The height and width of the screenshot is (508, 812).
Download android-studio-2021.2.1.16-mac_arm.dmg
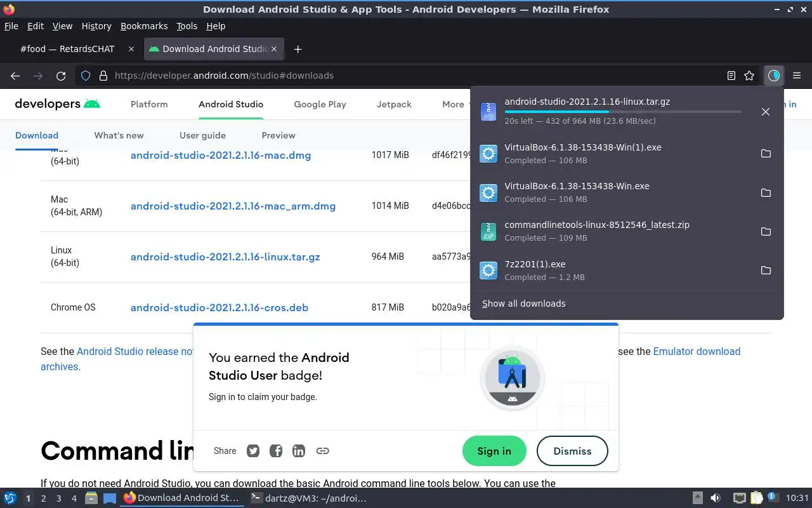[x=233, y=206]
